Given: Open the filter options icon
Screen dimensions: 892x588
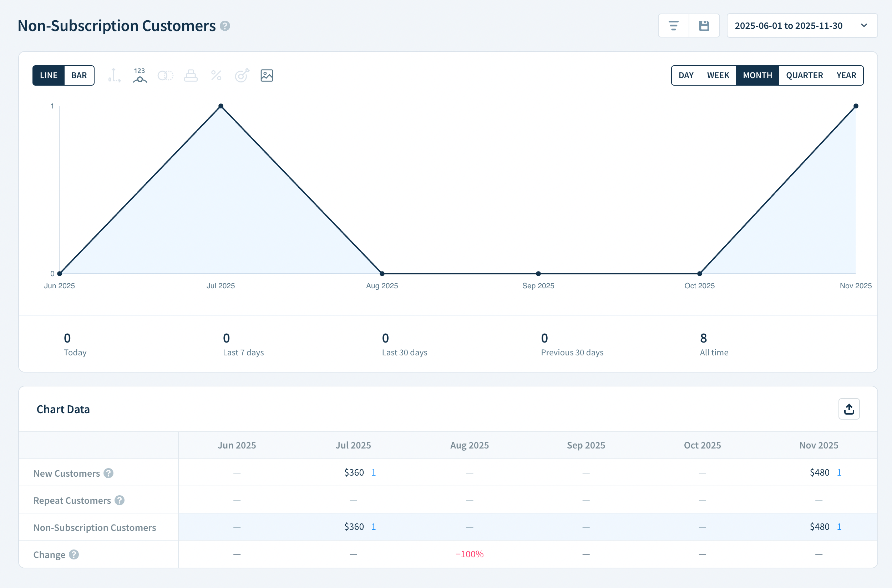Looking at the screenshot, I should click(x=673, y=25).
